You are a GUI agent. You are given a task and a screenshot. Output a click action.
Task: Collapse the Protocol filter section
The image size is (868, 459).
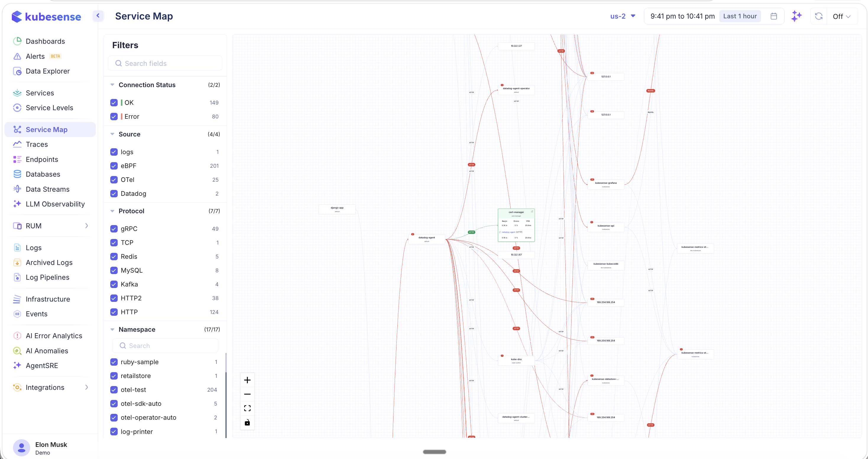pyautogui.click(x=113, y=211)
